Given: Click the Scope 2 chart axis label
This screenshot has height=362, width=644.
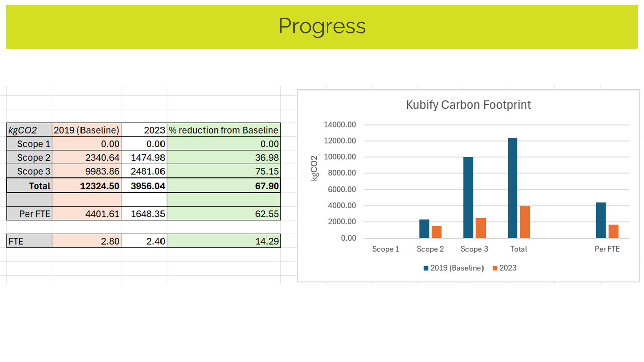Looking at the screenshot, I should pyautogui.click(x=430, y=249).
